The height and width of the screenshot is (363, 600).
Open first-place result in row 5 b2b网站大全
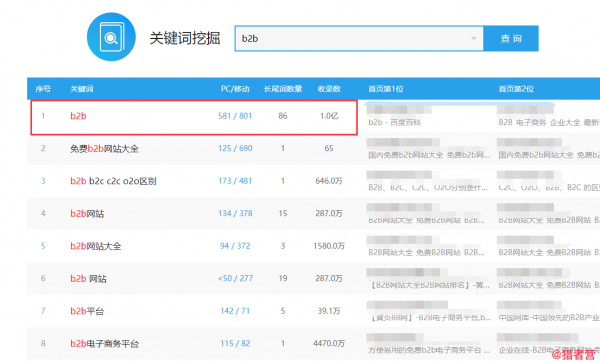pyautogui.click(x=426, y=252)
